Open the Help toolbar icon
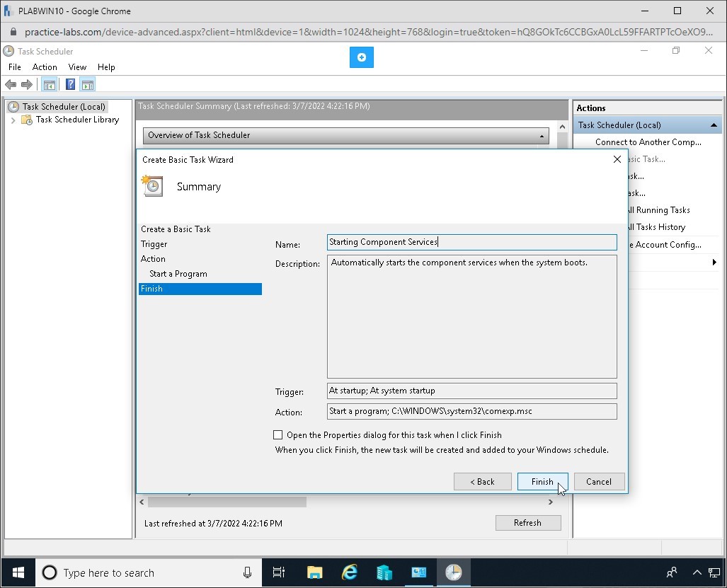This screenshot has width=727, height=588. click(70, 85)
